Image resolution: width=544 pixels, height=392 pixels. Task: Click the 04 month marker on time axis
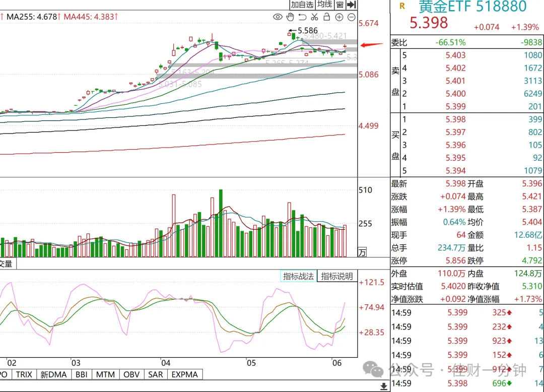(x=166, y=363)
